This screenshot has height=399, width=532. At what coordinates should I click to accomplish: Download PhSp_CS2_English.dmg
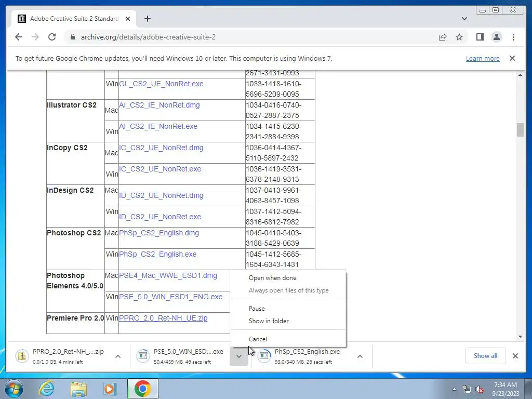(x=159, y=233)
